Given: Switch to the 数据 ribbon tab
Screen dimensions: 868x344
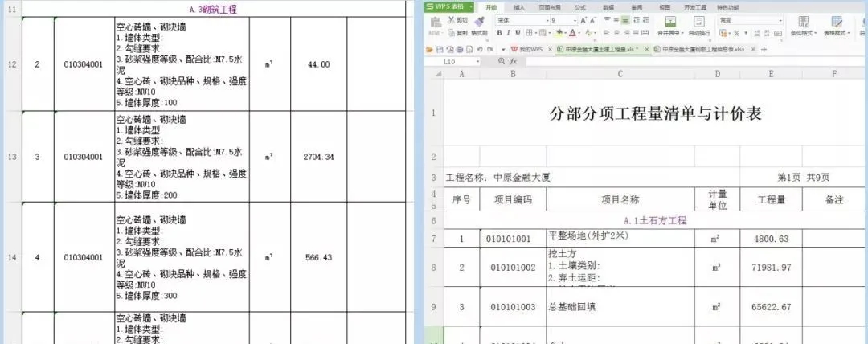Looking at the screenshot, I should tap(608, 7).
